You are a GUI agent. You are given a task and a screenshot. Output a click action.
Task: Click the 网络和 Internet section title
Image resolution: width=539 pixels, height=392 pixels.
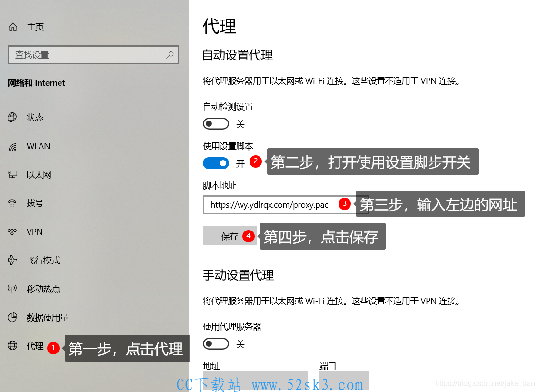pyautogui.click(x=36, y=83)
